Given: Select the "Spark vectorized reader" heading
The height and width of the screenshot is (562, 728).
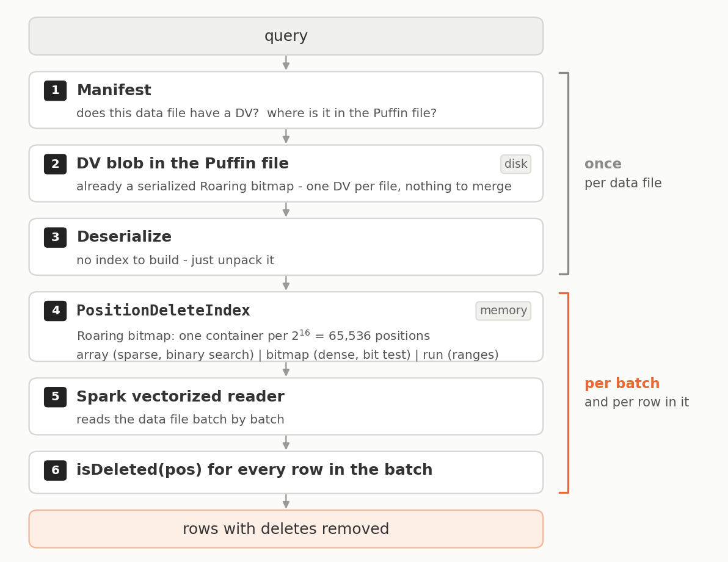Looking at the screenshot, I should (x=181, y=397).
